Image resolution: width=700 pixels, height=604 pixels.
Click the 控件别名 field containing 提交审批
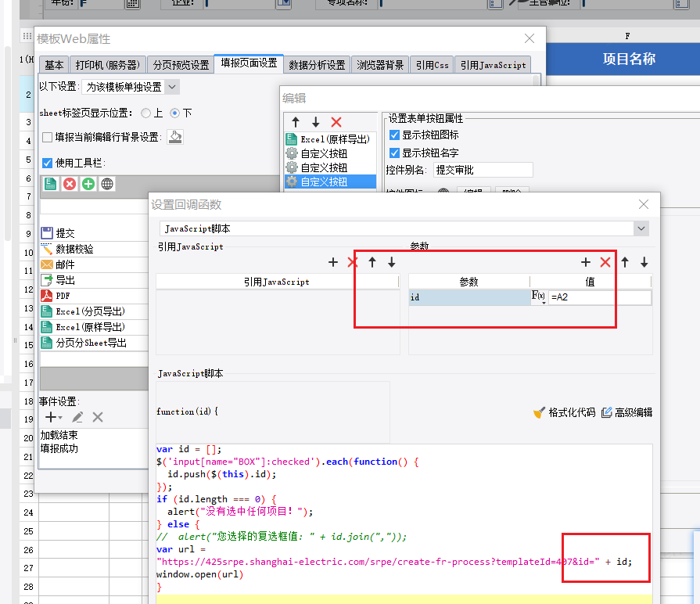coord(483,170)
